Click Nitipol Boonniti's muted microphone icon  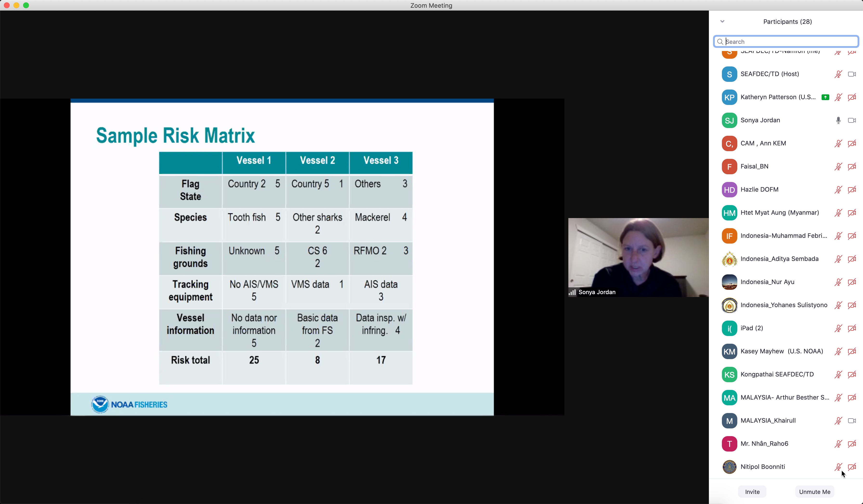pyautogui.click(x=838, y=467)
